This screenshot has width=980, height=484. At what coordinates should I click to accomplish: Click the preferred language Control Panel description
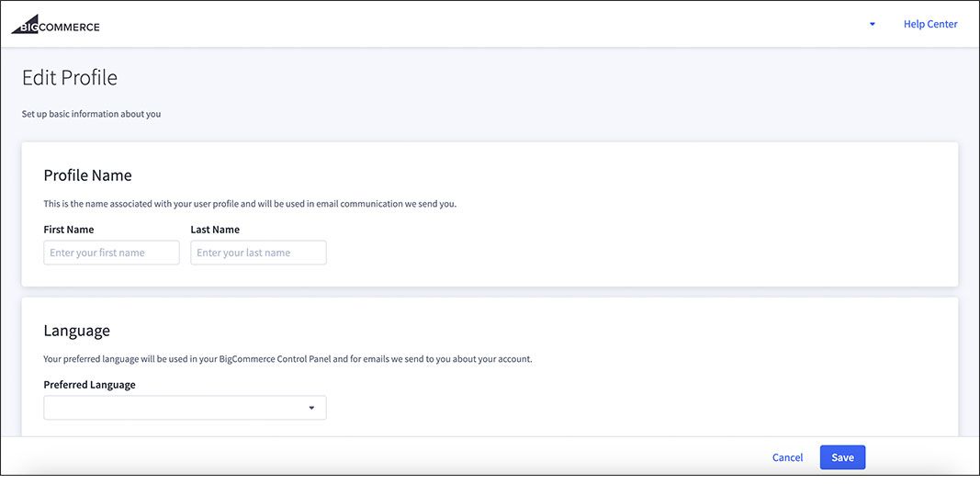(287, 359)
